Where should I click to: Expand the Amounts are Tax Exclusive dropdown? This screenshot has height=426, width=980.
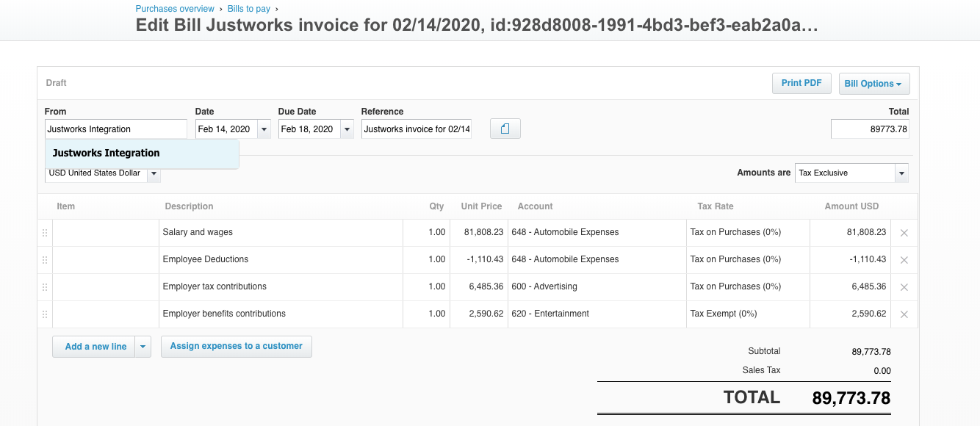[901, 173]
